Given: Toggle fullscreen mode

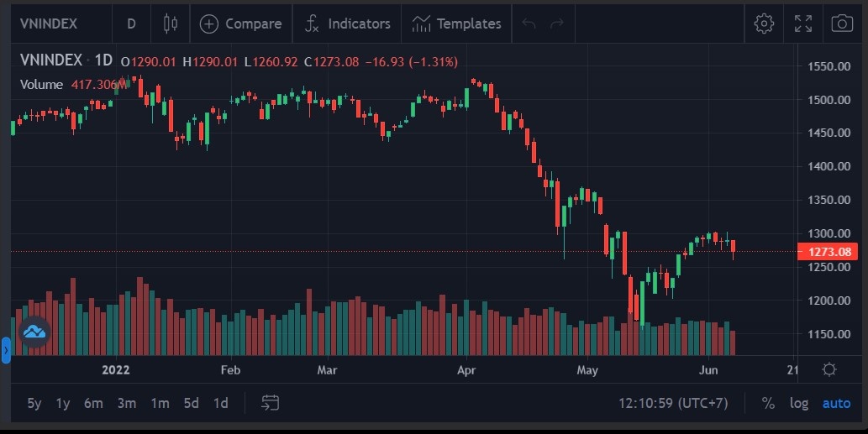Looking at the screenshot, I should 803,24.
